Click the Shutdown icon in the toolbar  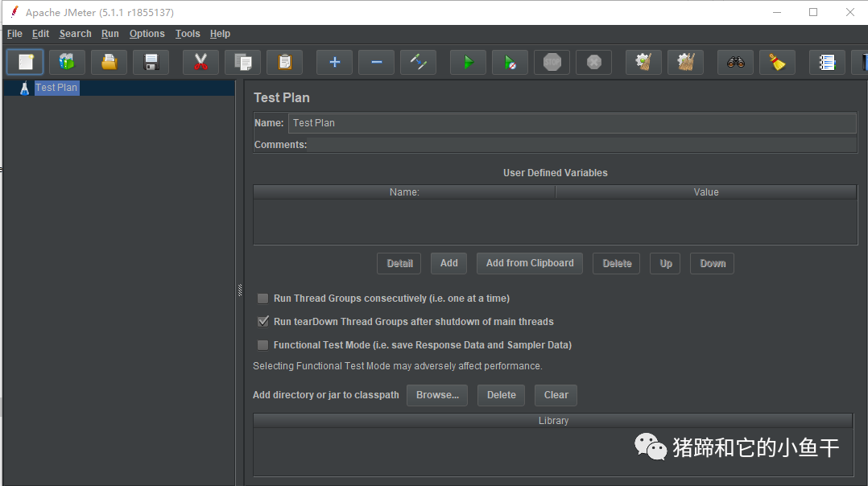tap(594, 62)
